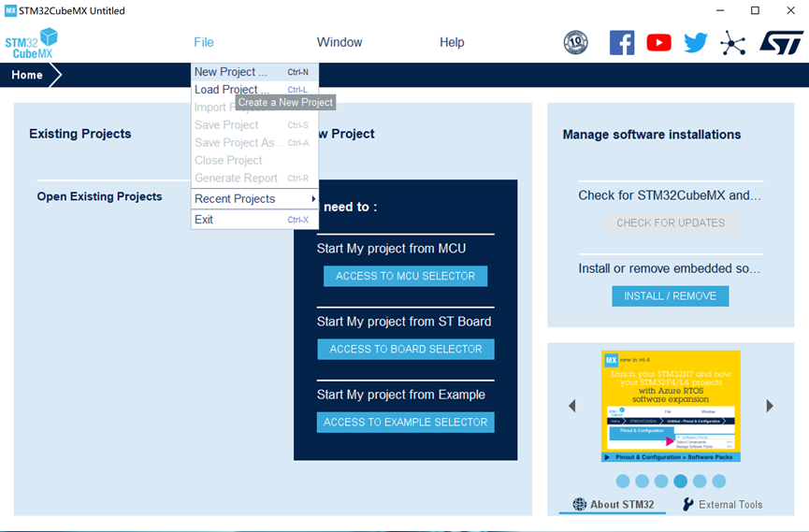This screenshot has width=809, height=532.
Task: Switch to the External Tools tab
Action: tap(722, 505)
